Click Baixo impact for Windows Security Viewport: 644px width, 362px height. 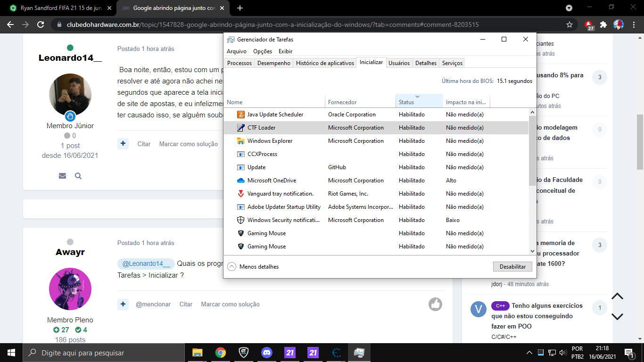453,220
